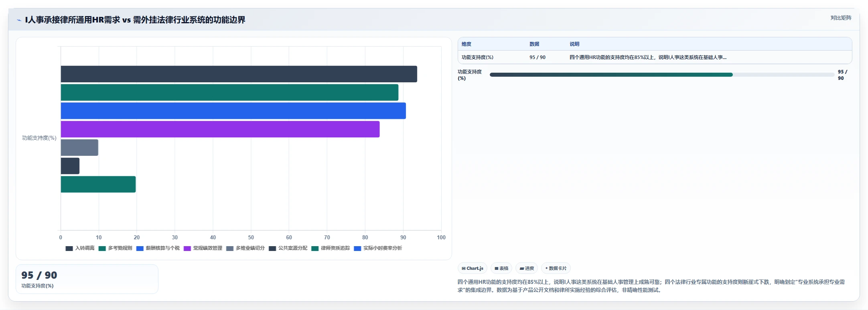The width and height of the screenshot is (868, 310).
Task: Toggle the 实际小时费率分析 legend series
Action: [378, 248]
